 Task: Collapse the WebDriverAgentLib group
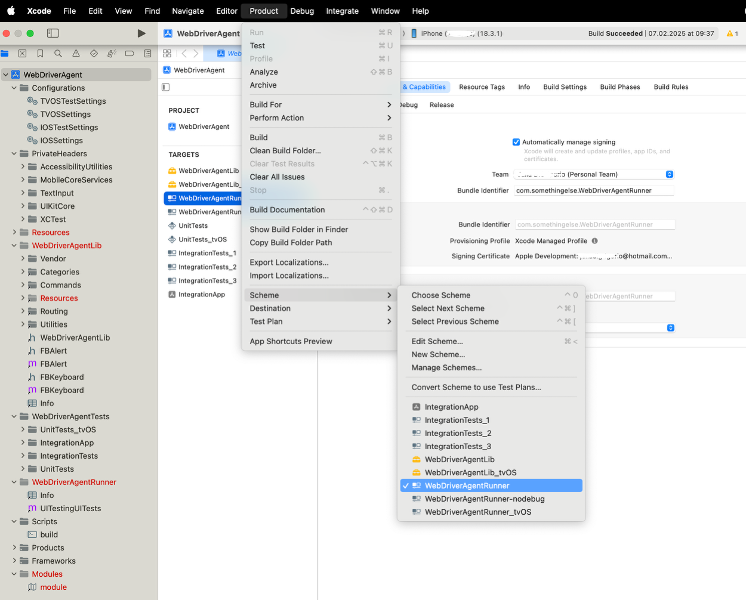14,246
